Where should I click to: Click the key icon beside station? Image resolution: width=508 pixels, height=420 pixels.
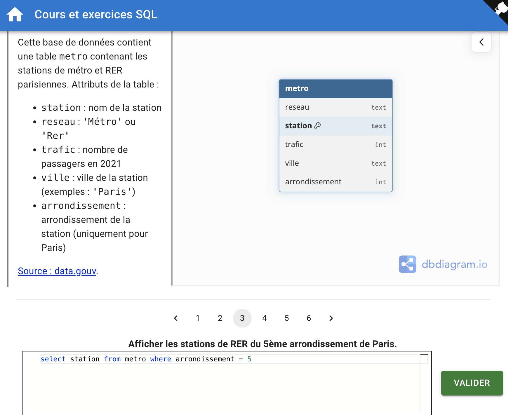click(317, 125)
